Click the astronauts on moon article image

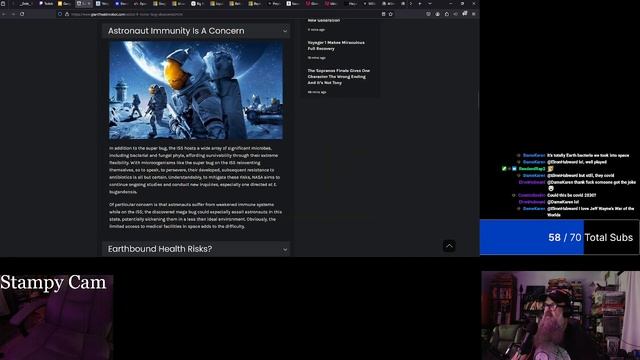tap(196, 90)
